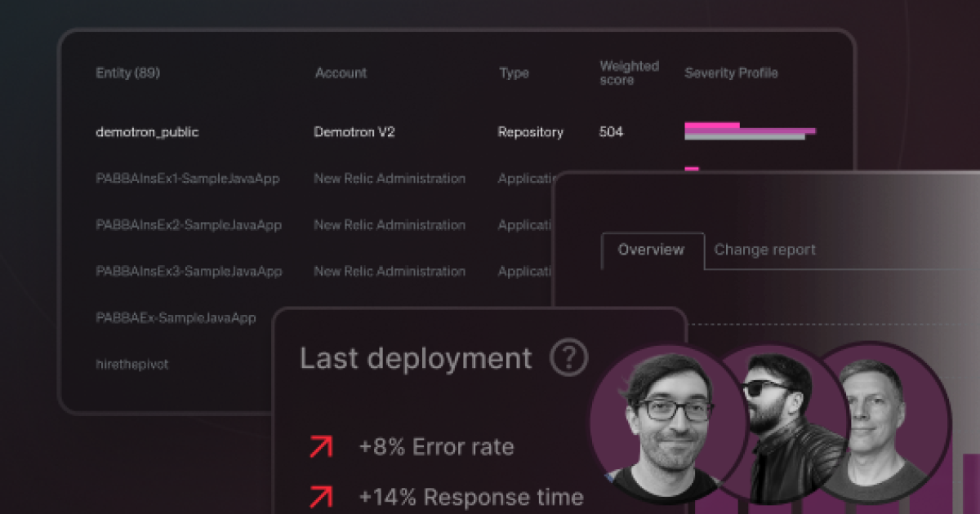Open the Change report tab
This screenshot has height=514, width=980.
tap(764, 250)
